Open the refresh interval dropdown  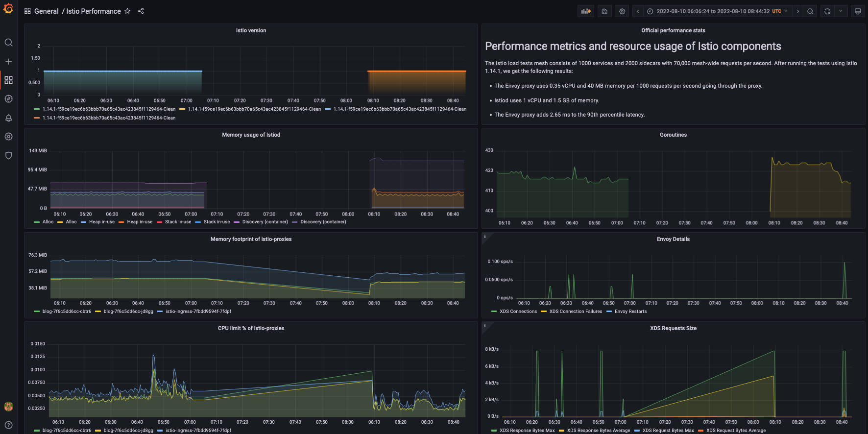click(x=841, y=11)
